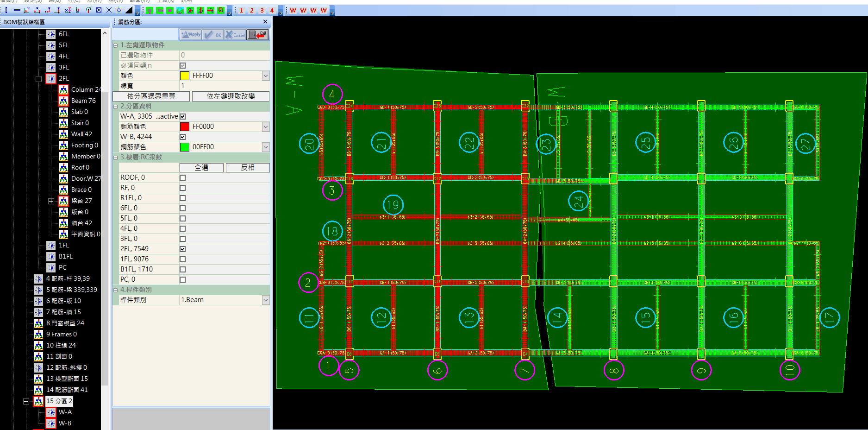
Task: Click the icon beside 8 門窗模型 24
Action: click(x=38, y=323)
